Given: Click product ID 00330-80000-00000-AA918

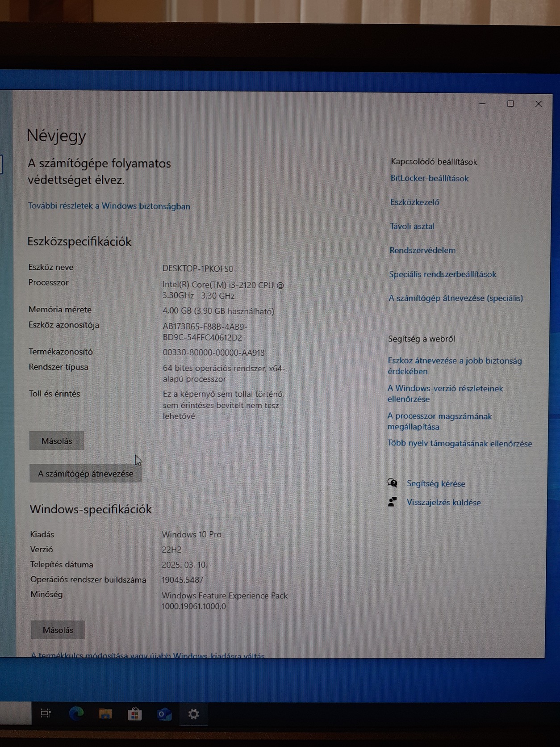Looking at the screenshot, I should (x=213, y=353).
